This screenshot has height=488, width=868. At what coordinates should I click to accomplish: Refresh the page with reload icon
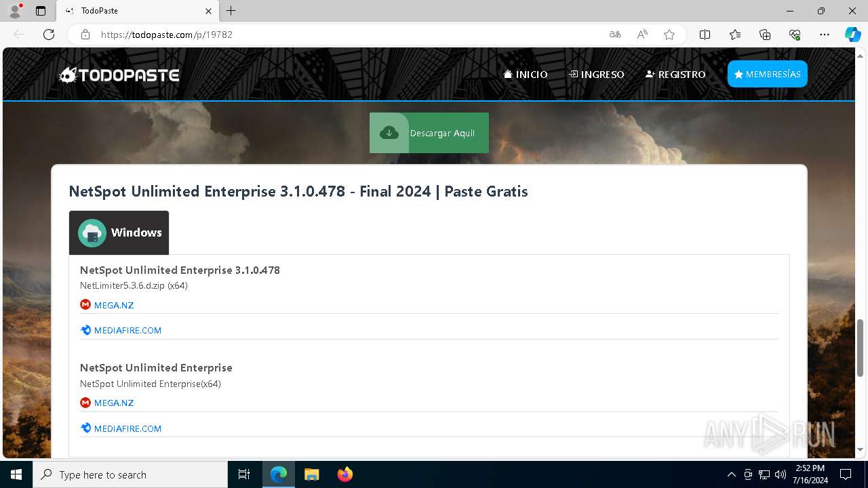[x=49, y=35]
